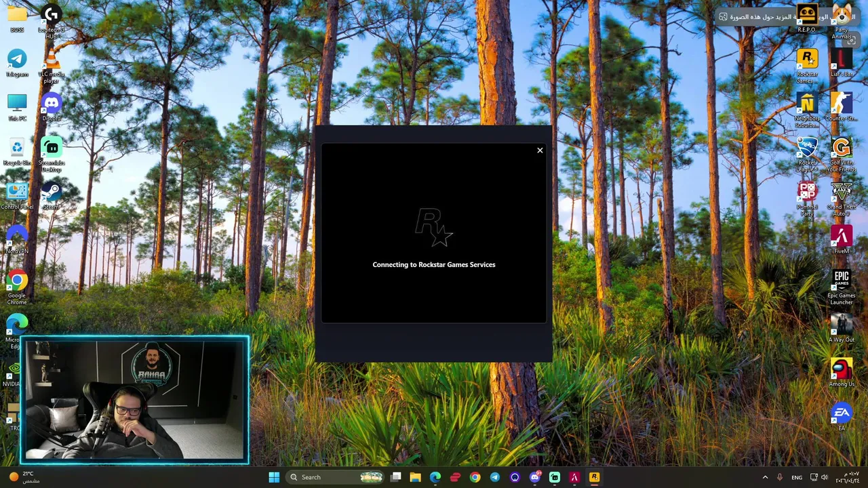Open Discord from the taskbar

click(534, 477)
